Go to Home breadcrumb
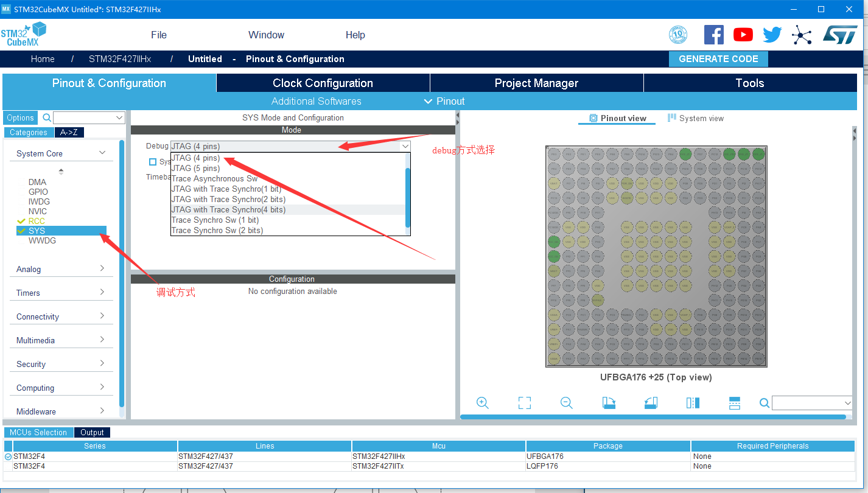Screen dimensions: 868x493 pyautogui.click(x=43, y=59)
